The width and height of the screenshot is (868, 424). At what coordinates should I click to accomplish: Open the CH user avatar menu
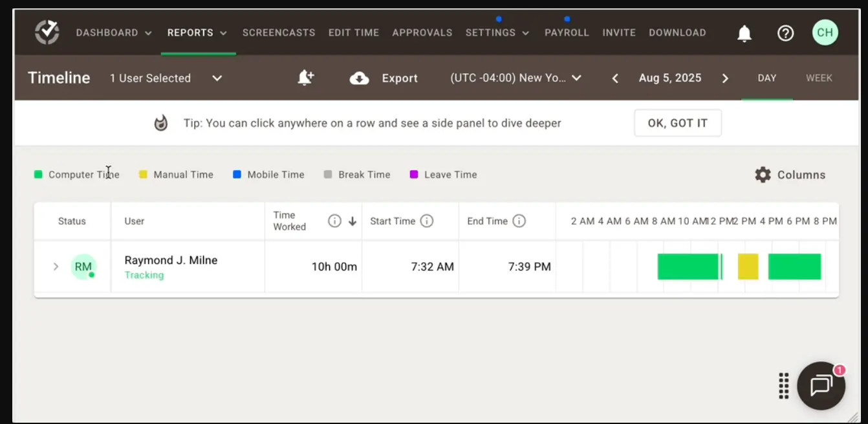point(825,32)
